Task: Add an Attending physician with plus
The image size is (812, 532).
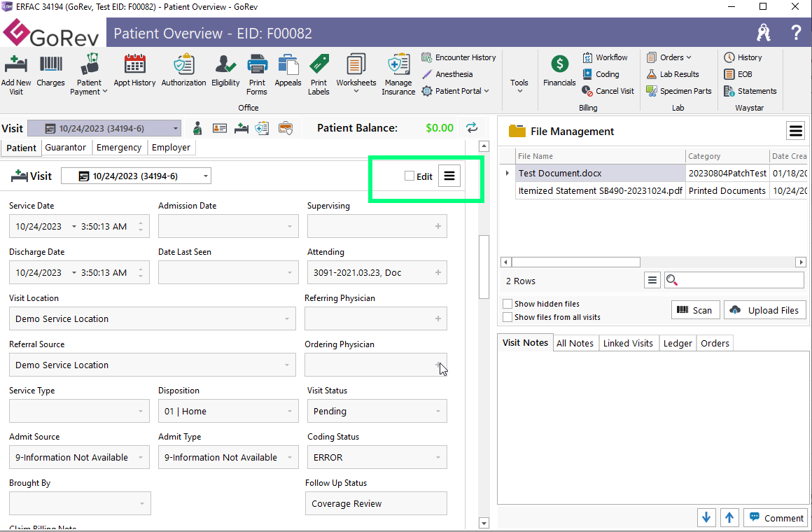Action: (438, 272)
